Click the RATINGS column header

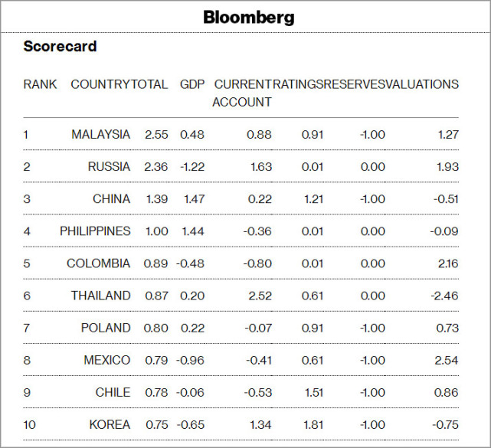[298, 84]
